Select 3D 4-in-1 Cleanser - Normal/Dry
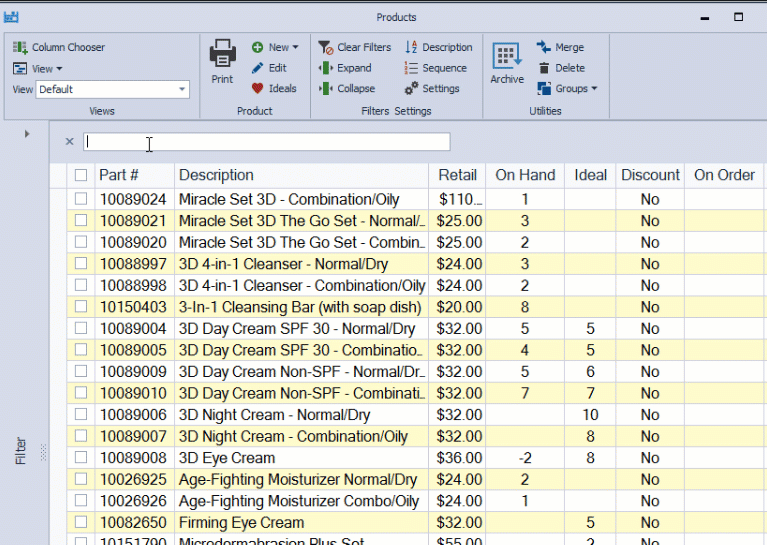Viewport: 767px width, 545px height. click(x=283, y=264)
